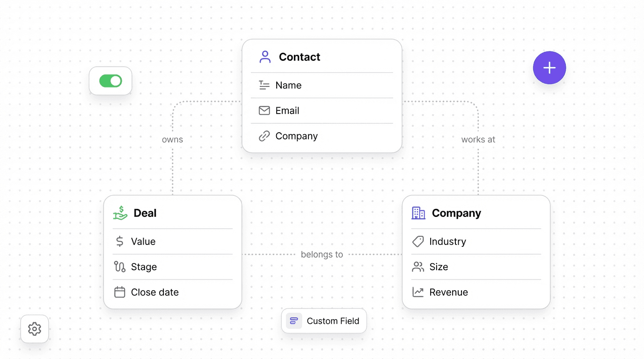This screenshot has width=644, height=359.
Task: Click the works at relationship label
Action: [x=478, y=139]
